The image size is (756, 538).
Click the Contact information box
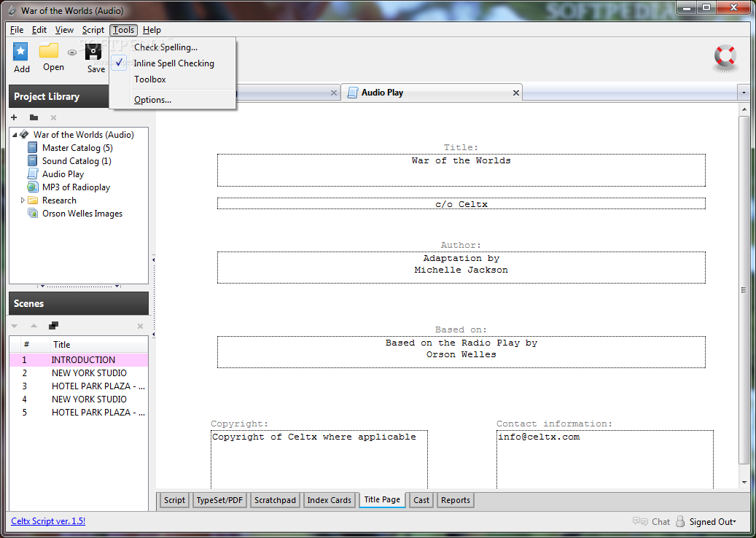pyautogui.click(x=605, y=459)
